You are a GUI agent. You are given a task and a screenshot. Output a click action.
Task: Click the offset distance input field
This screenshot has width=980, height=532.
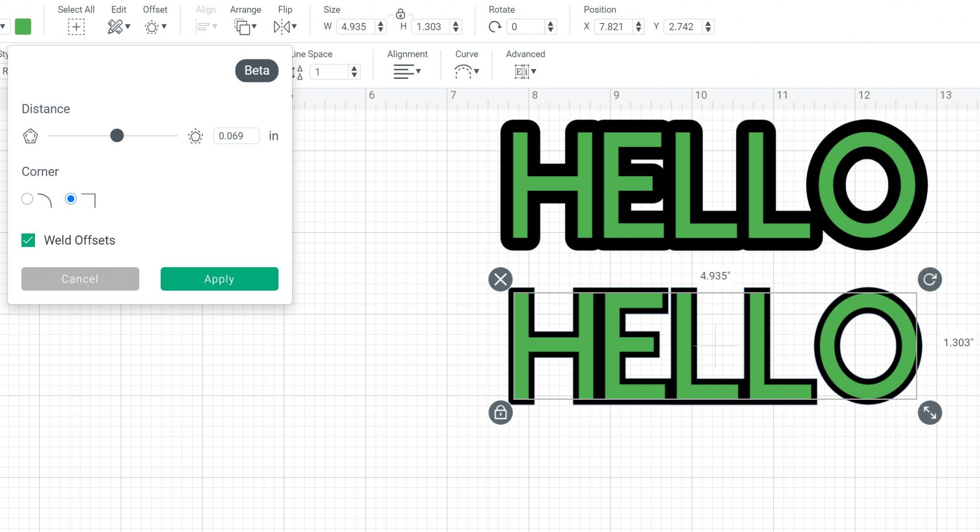237,136
